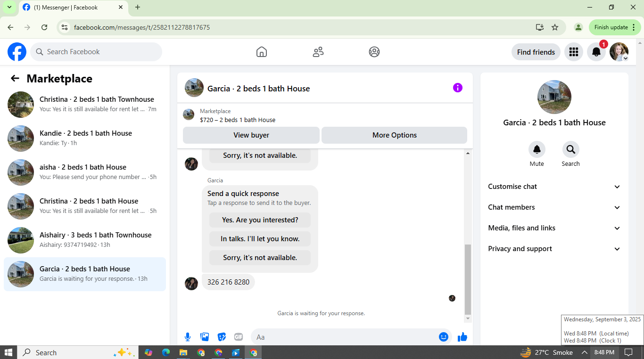Select the Messenger | Facebook browser tab
Screen dimensions: 644x359
(x=73, y=8)
